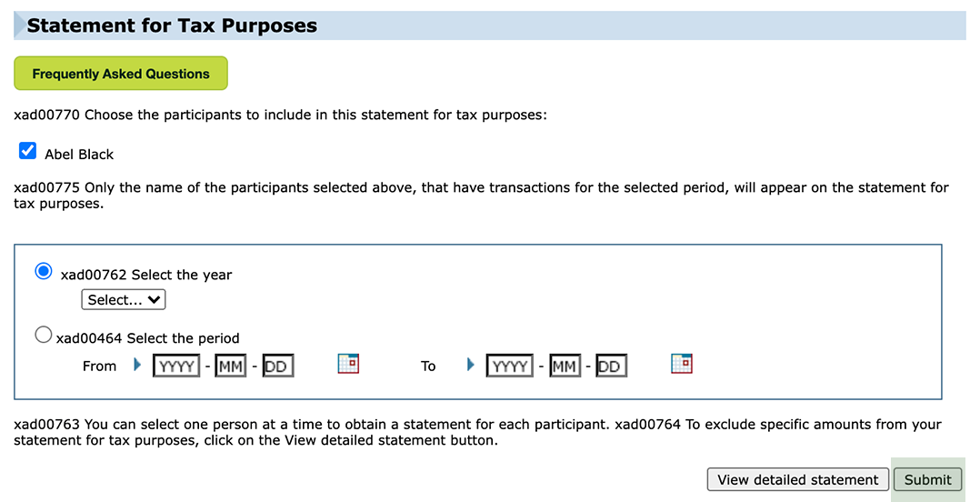
Task: Focus the From month MM field
Action: pos(231,366)
